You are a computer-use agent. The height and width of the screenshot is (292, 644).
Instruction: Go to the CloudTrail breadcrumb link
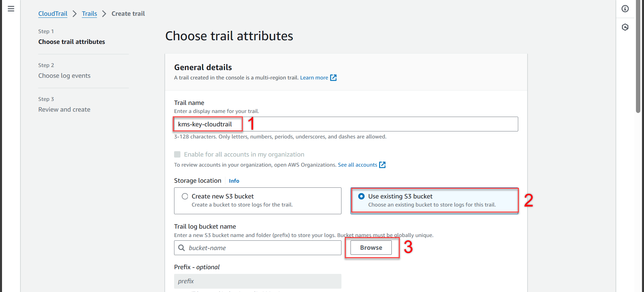(x=53, y=14)
